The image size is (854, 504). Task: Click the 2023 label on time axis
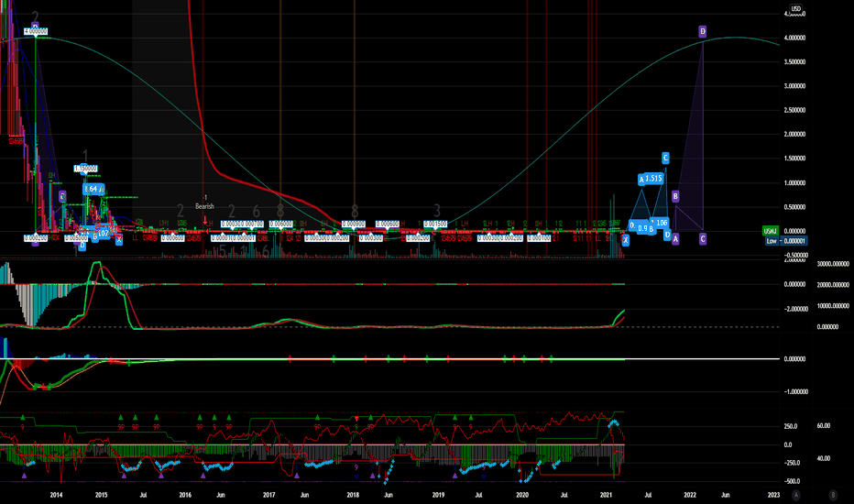pyautogui.click(x=773, y=495)
